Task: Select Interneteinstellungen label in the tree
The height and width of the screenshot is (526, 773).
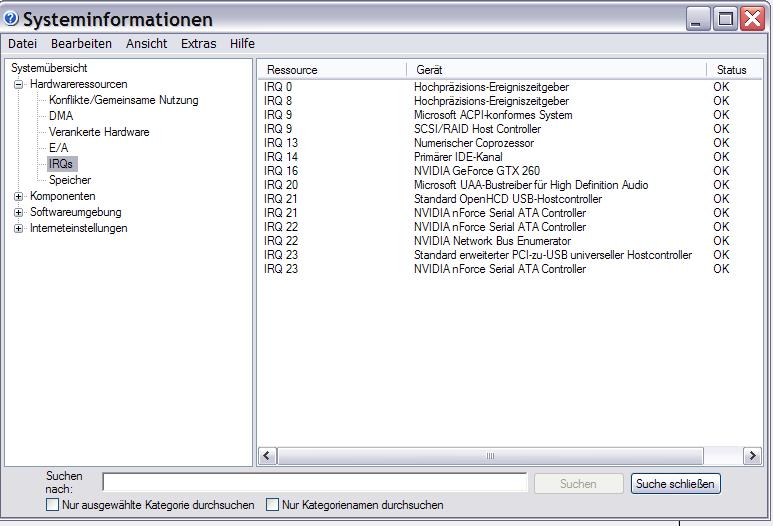Action: coord(79,228)
